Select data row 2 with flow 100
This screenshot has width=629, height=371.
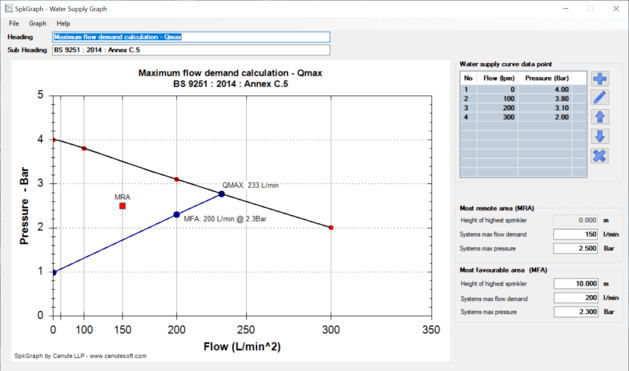click(523, 99)
